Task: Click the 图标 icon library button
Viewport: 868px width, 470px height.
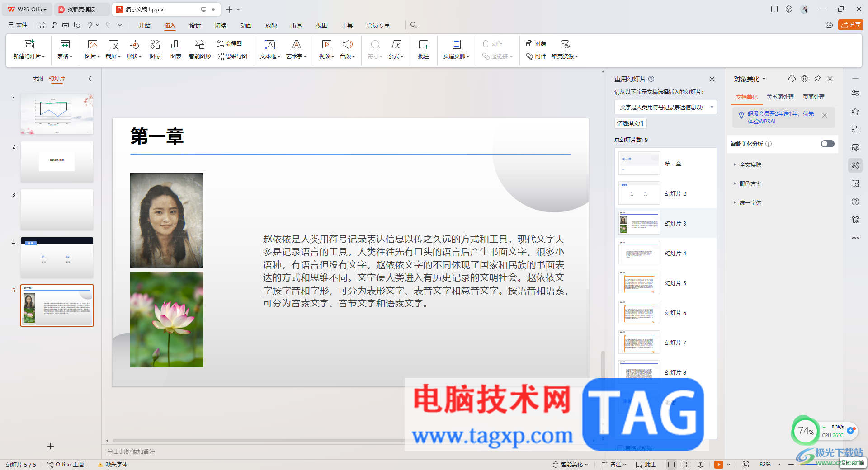Action: tap(155, 49)
